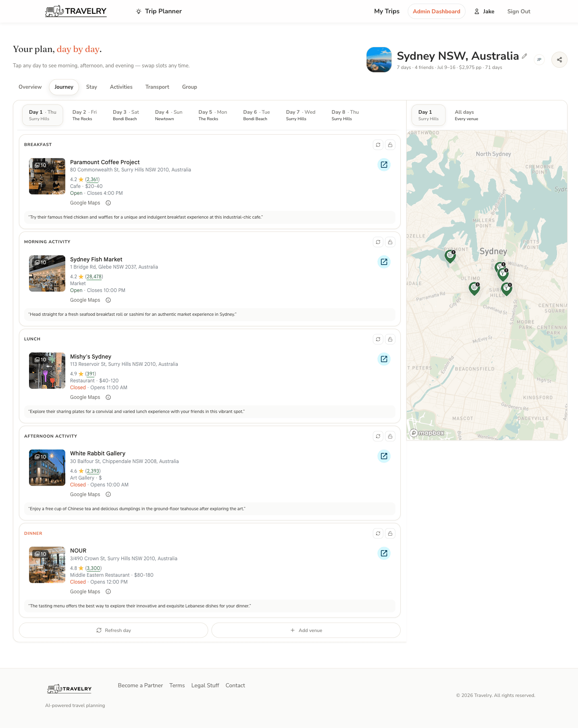Show Google Maps info for Sydney Fish Market

tap(108, 300)
